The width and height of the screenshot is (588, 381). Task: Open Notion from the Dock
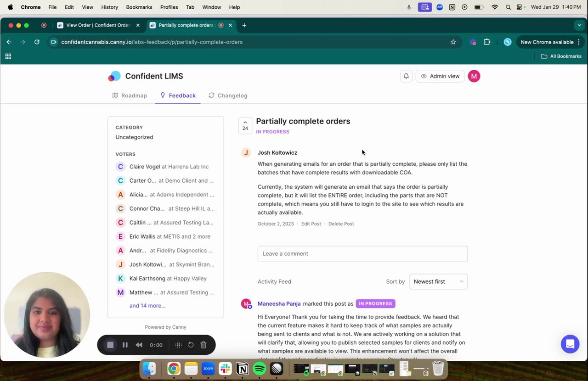click(242, 369)
